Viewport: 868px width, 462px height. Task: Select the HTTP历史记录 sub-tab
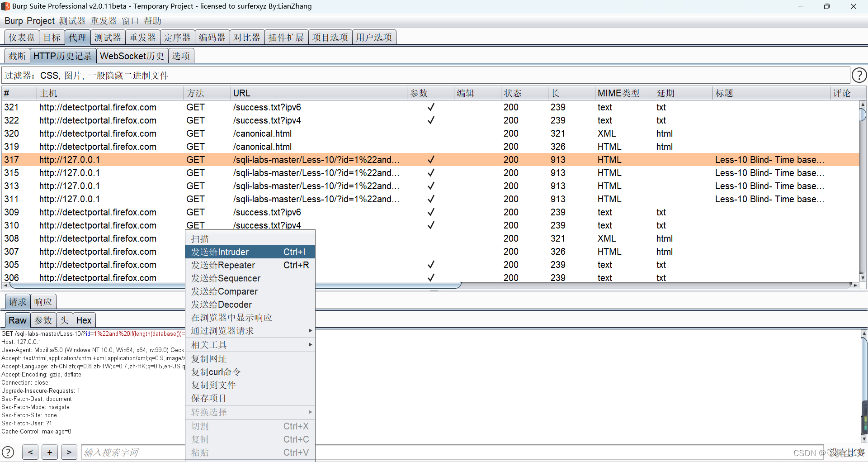[63, 56]
